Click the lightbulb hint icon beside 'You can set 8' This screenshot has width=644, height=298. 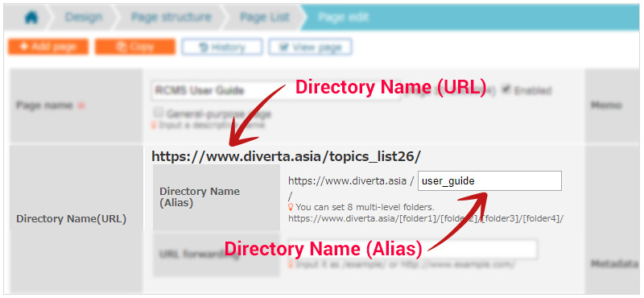click(x=291, y=207)
